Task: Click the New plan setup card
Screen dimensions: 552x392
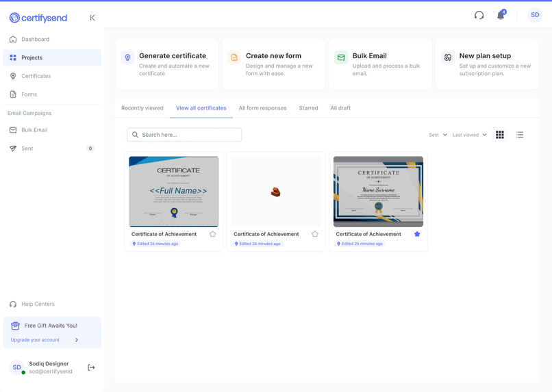Action: (487, 64)
